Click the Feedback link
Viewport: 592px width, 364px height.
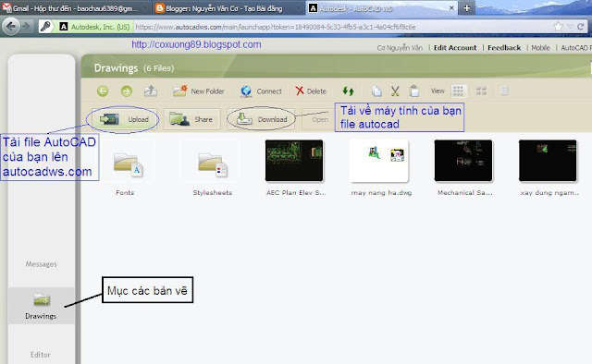click(504, 47)
